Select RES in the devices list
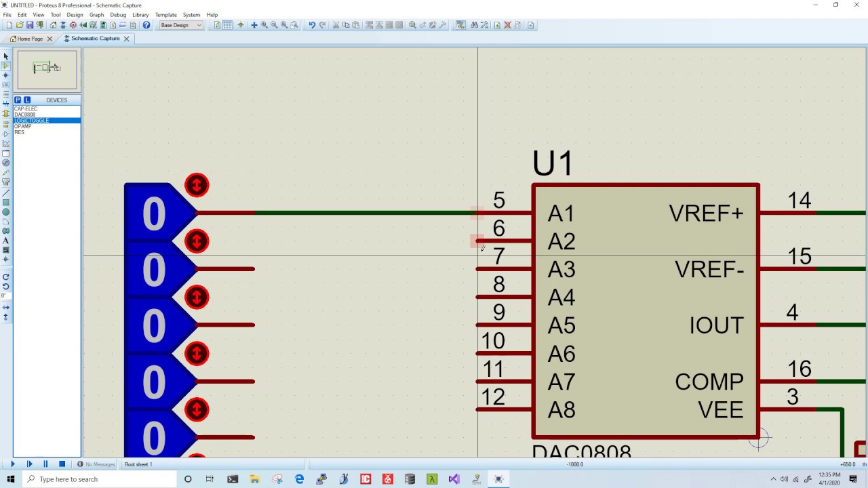The width and height of the screenshot is (868, 488). 47,132
